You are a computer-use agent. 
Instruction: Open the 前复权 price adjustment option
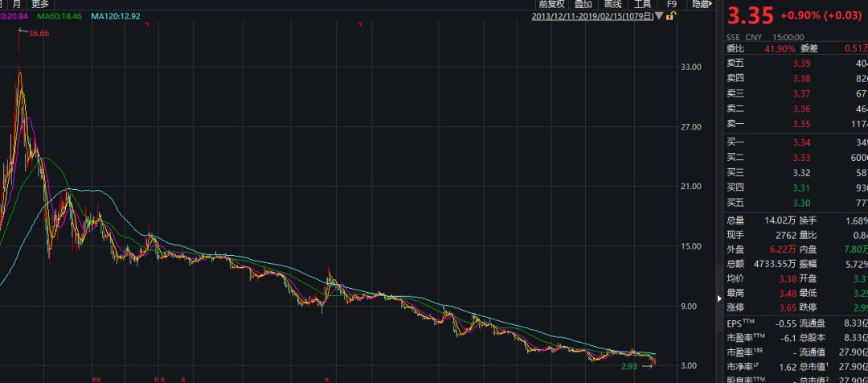(x=552, y=4)
